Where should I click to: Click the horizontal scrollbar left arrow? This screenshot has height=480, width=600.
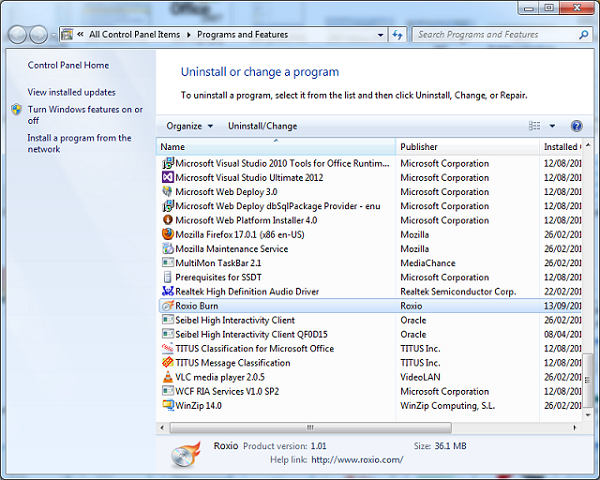(162, 428)
